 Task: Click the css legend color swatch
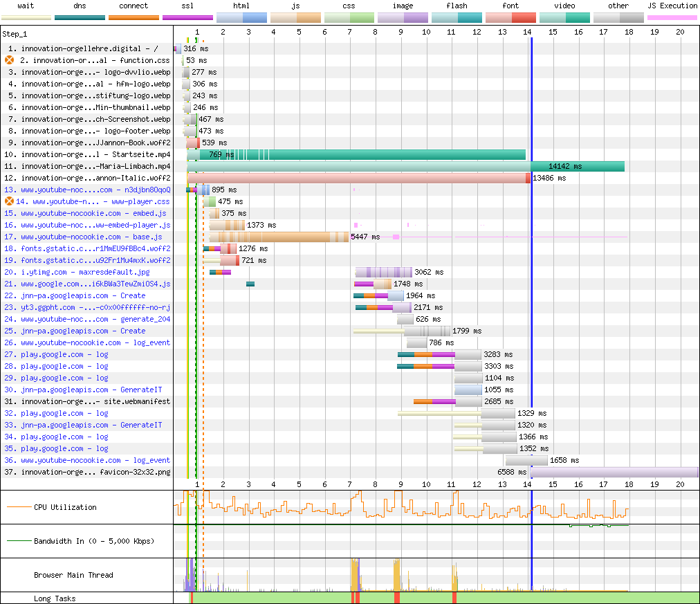click(349, 18)
